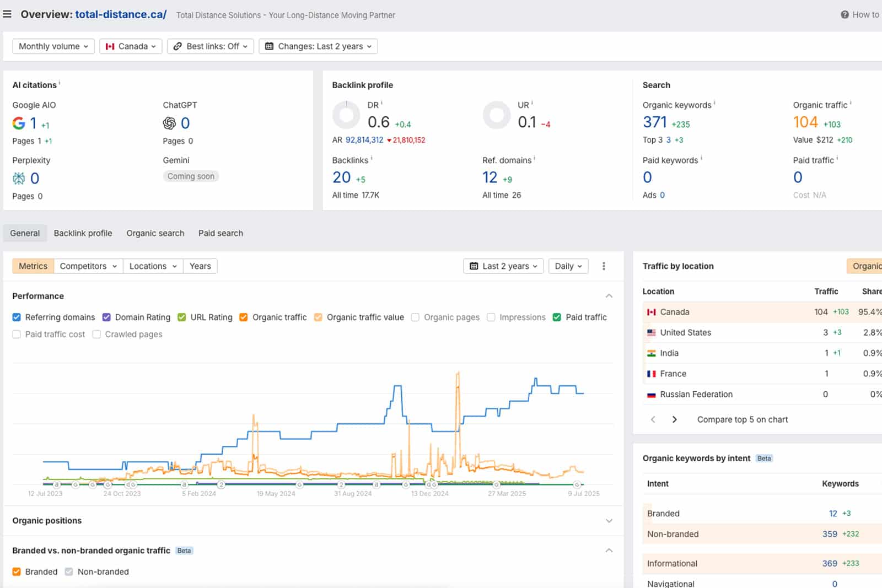
Task: Open the hamburger menu icon
Action: [x=7, y=14]
